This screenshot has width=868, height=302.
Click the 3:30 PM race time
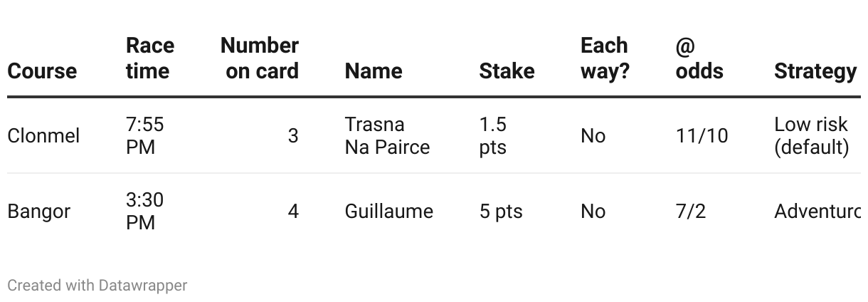[x=144, y=212]
